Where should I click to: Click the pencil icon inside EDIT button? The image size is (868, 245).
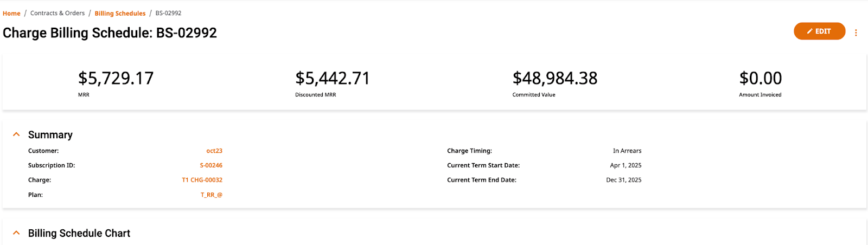coord(809,31)
